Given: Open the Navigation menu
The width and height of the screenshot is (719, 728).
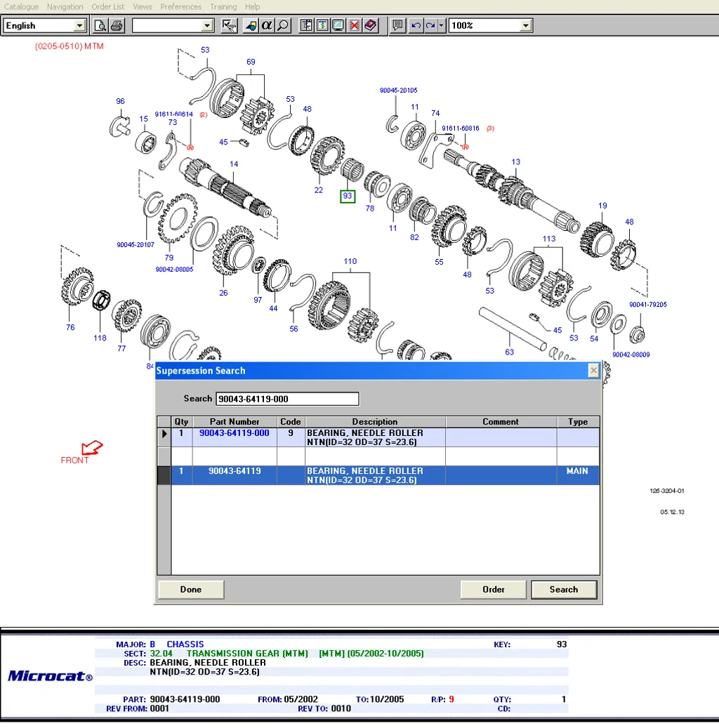Looking at the screenshot, I should (x=65, y=7).
